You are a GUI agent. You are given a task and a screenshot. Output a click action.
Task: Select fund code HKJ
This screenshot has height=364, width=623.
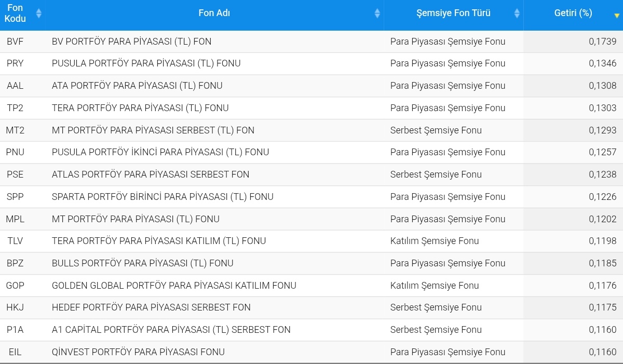point(15,307)
